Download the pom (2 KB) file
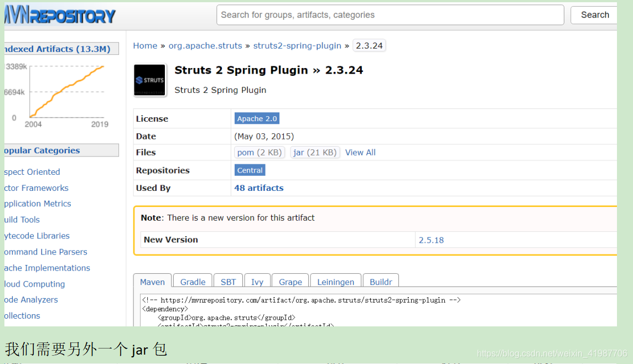633x364 pixels. 259,153
